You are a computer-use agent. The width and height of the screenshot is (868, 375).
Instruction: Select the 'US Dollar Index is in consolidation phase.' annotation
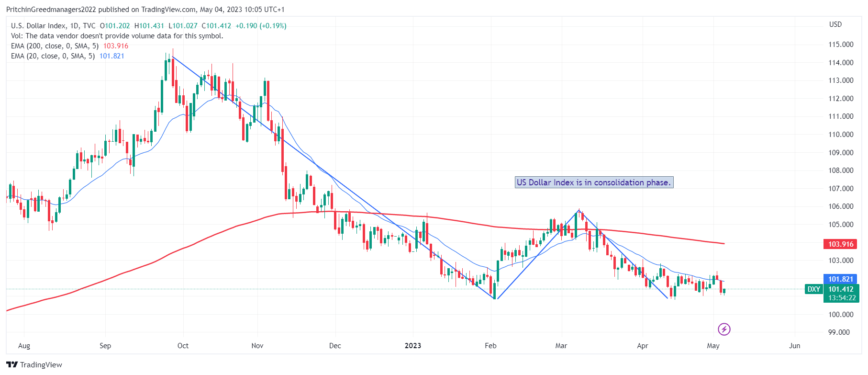[594, 182]
